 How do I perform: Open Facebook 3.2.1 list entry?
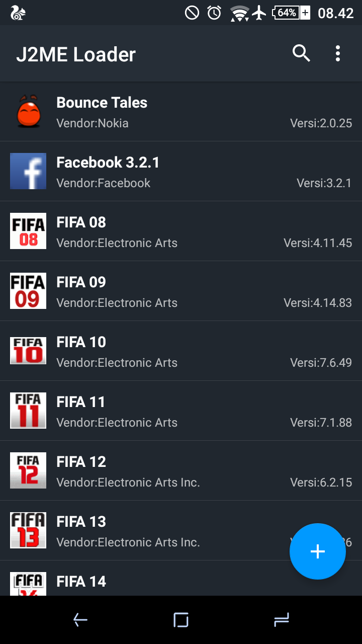click(x=181, y=171)
